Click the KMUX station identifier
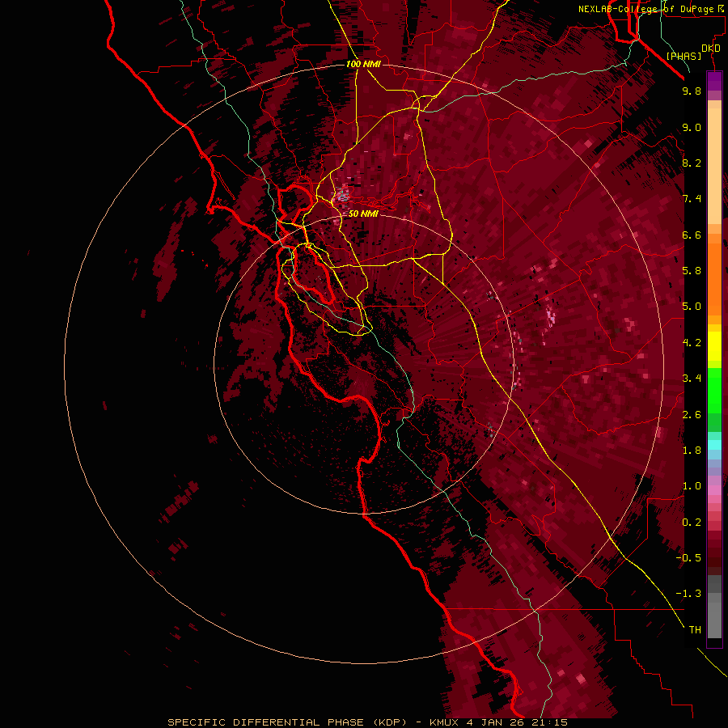This screenshot has width=728, height=728. [x=445, y=722]
